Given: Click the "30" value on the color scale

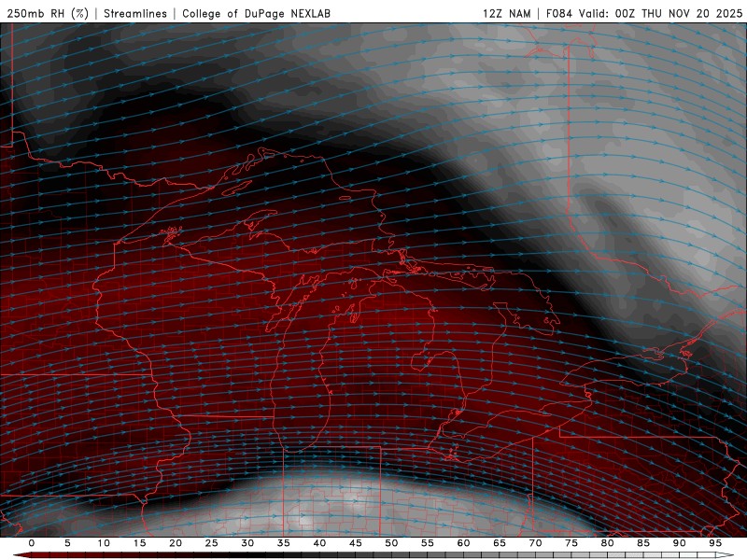Looking at the screenshot, I should 247,543.
